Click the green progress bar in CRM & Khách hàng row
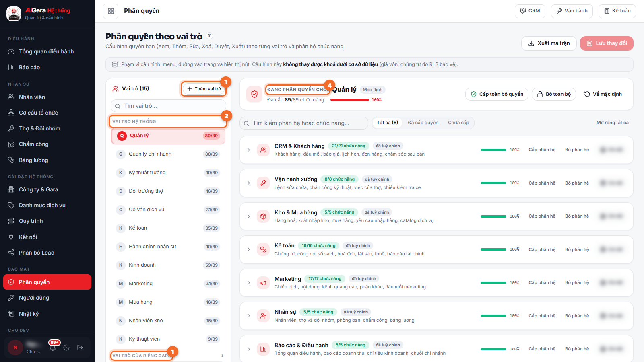The height and width of the screenshot is (362, 644). coord(493,150)
